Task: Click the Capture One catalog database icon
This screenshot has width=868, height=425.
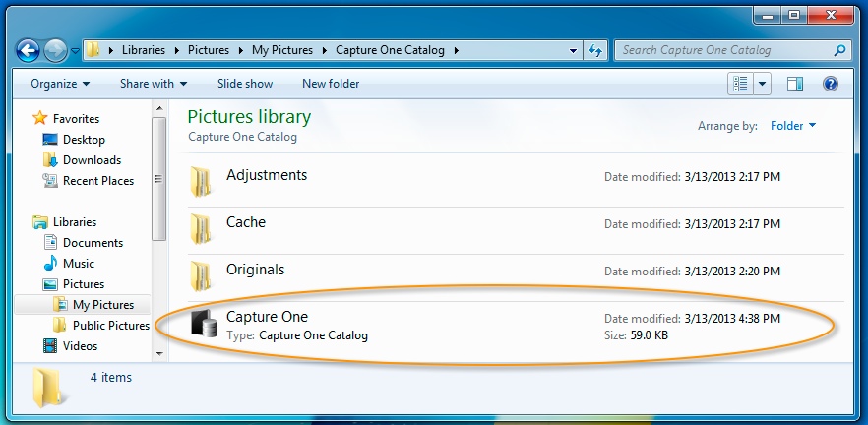Action: pos(203,324)
